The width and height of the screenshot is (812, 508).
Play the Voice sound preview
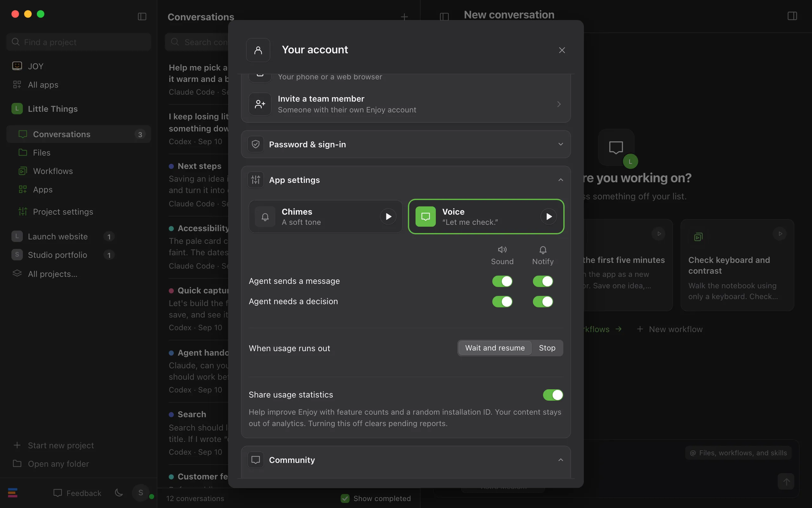tap(549, 216)
